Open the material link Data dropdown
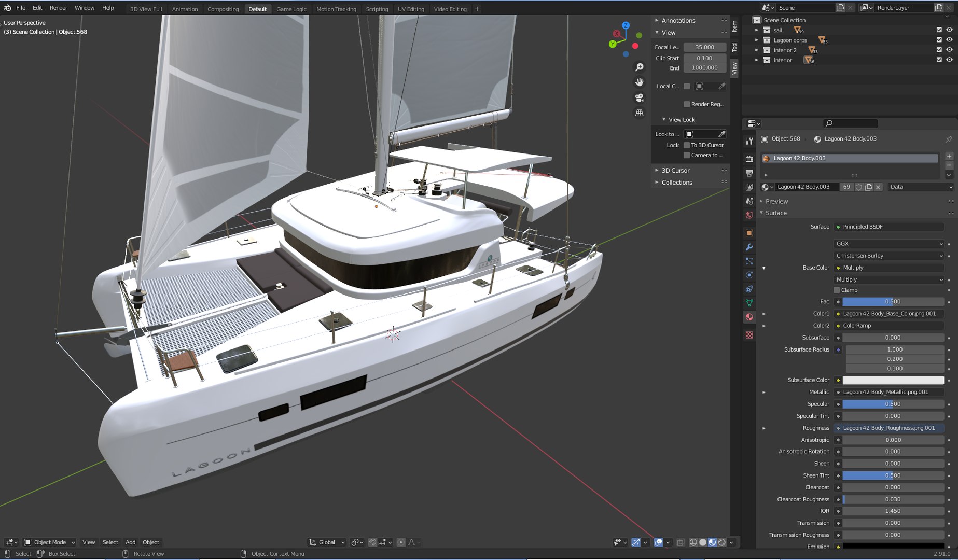 [x=921, y=187]
